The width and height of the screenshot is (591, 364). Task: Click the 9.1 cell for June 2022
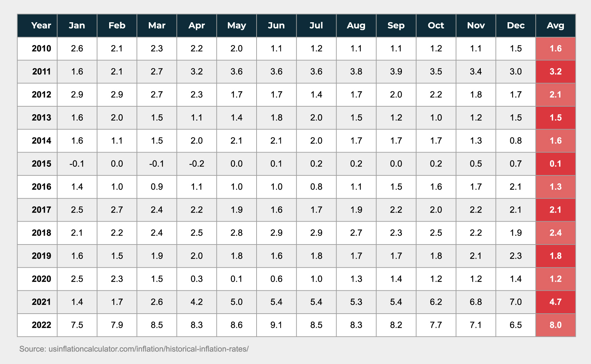tap(276, 325)
